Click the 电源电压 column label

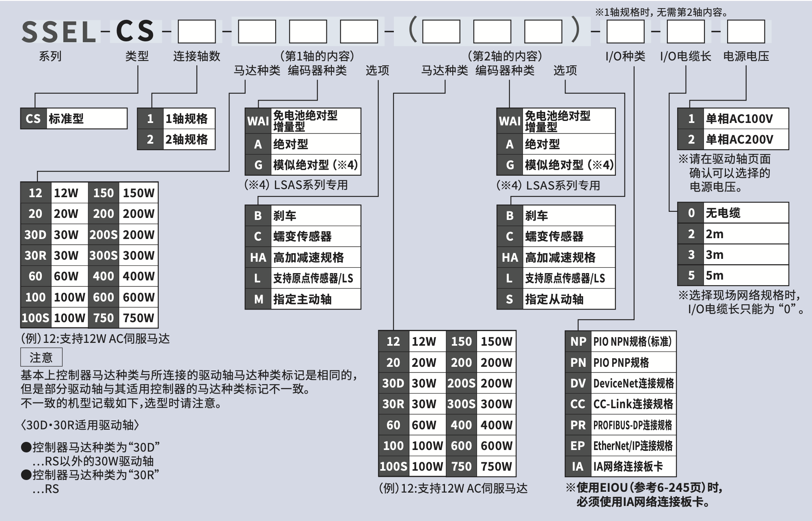click(x=746, y=56)
